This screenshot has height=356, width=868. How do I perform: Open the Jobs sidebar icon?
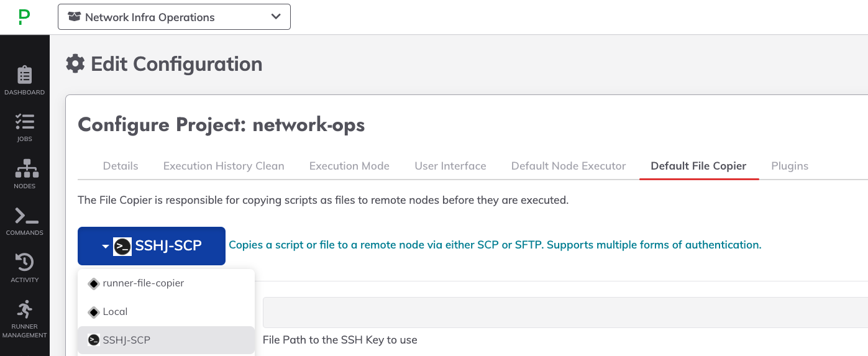(x=25, y=127)
